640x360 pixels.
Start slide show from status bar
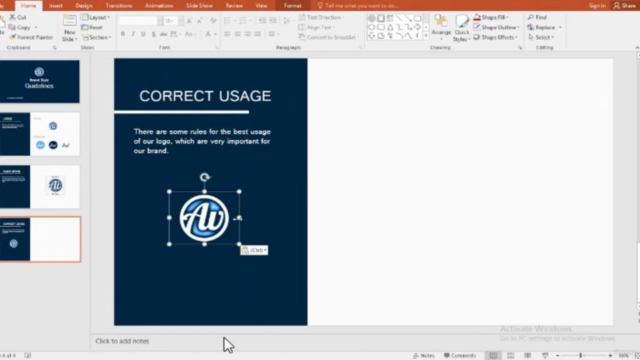click(545, 356)
